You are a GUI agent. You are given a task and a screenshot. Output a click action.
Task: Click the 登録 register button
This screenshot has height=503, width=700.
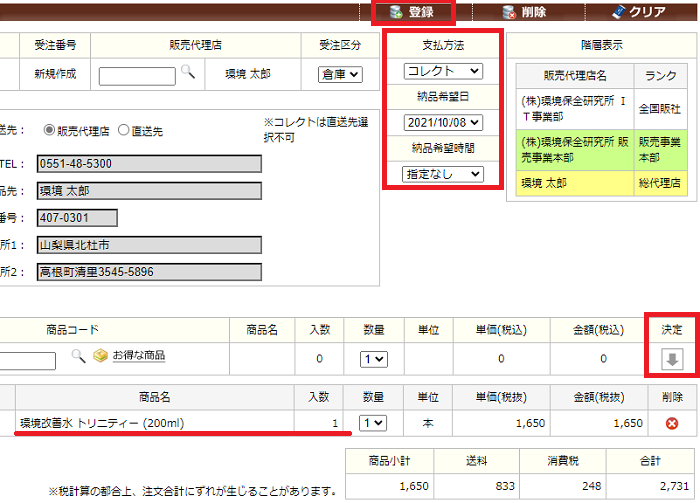pos(412,12)
